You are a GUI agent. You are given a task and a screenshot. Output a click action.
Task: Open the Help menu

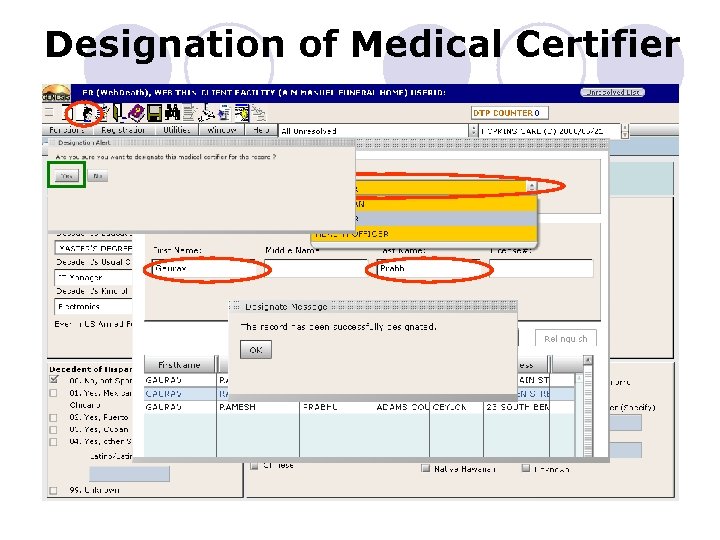pos(261,130)
